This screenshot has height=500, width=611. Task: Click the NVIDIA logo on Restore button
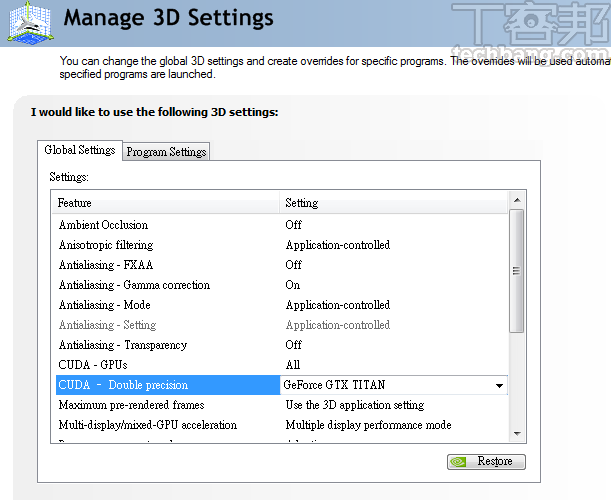coord(458,462)
